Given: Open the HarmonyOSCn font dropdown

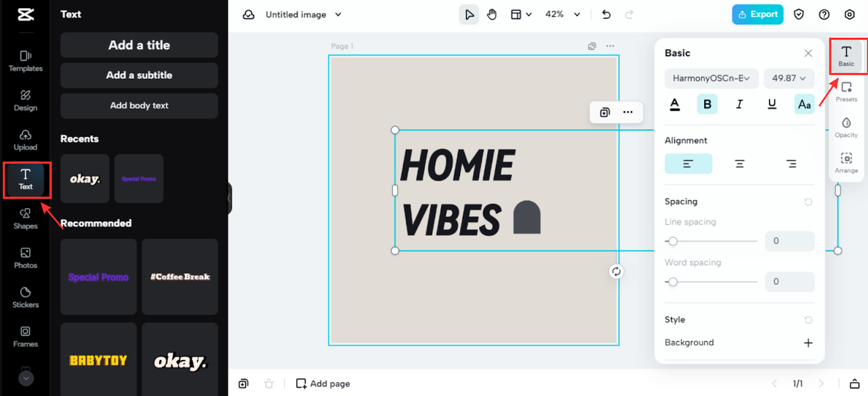Looking at the screenshot, I should [x=711, y=79].
